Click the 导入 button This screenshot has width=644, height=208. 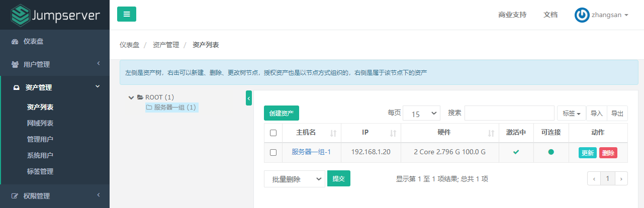point(597,113)
